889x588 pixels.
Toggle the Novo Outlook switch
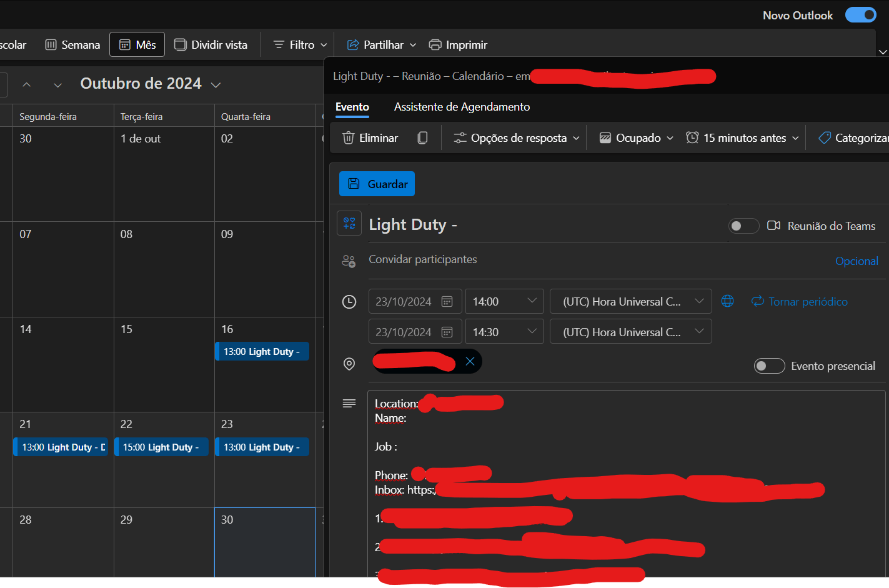coord(860,15)
